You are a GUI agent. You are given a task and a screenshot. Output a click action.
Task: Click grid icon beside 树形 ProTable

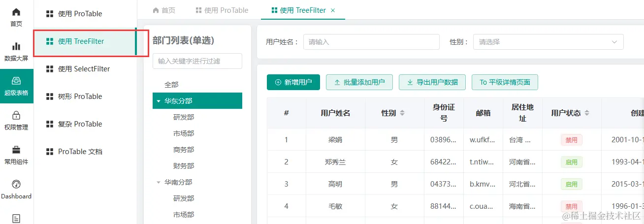49,96
